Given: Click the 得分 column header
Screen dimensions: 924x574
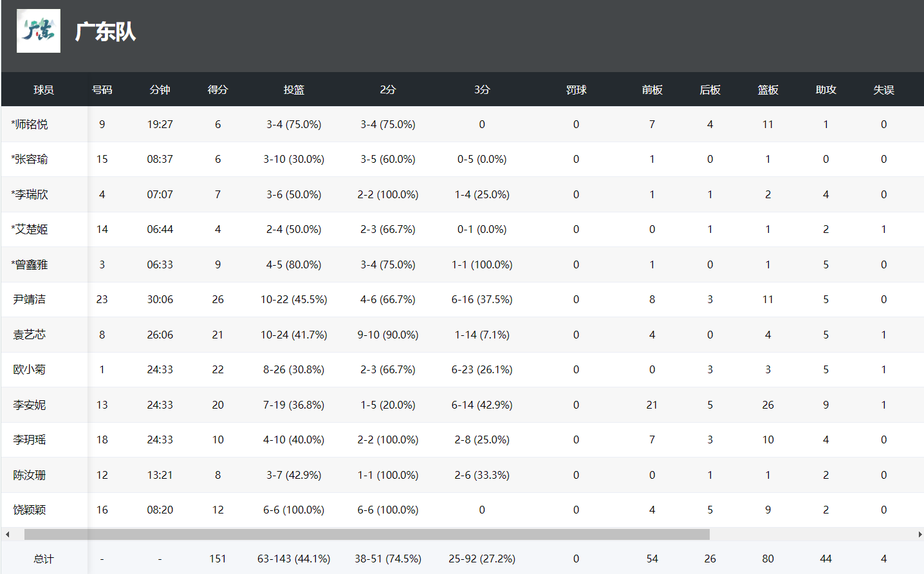Looking at the screenshot, I should pos(217,89).
